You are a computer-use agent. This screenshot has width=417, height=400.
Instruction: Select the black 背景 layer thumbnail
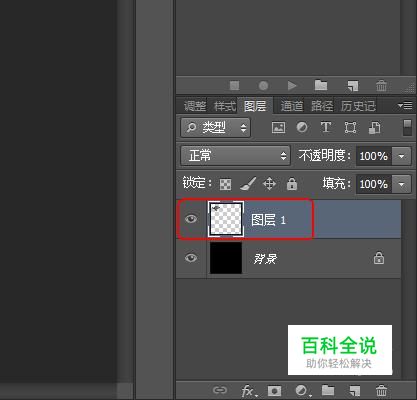[226, 258]
